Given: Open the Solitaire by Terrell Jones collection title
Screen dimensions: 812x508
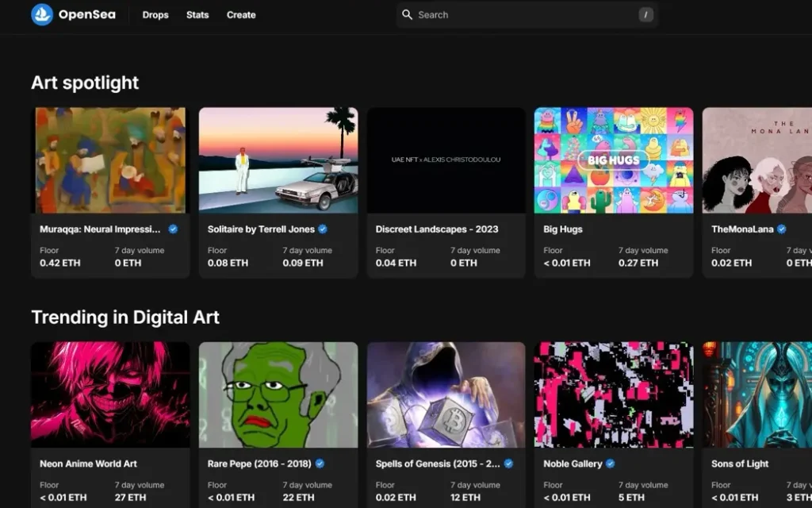Looking at the screenshot, I should click(261, 229).
